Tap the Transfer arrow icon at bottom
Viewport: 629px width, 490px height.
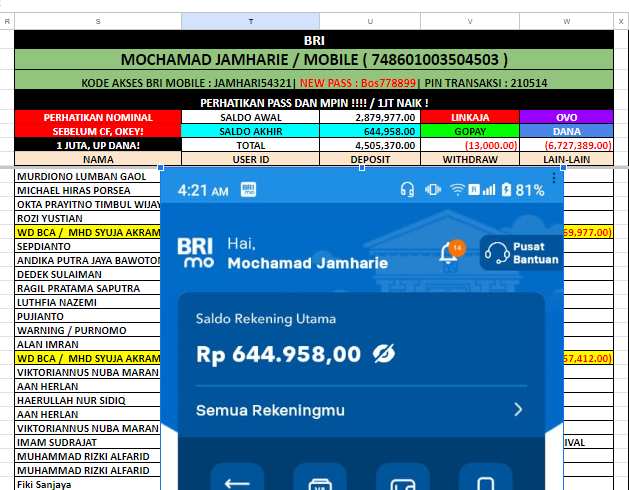point(237,480)
